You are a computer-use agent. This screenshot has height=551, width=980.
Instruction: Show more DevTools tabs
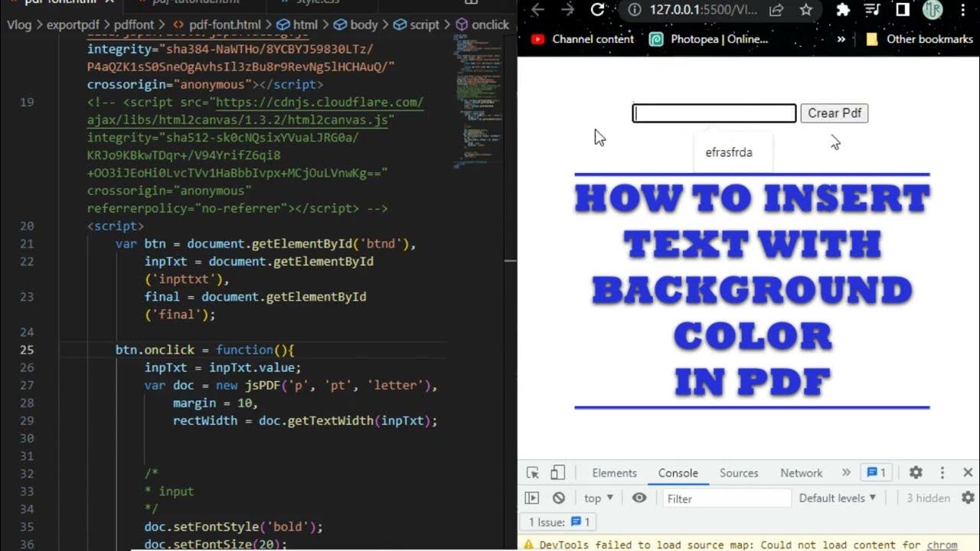point(846,473)
